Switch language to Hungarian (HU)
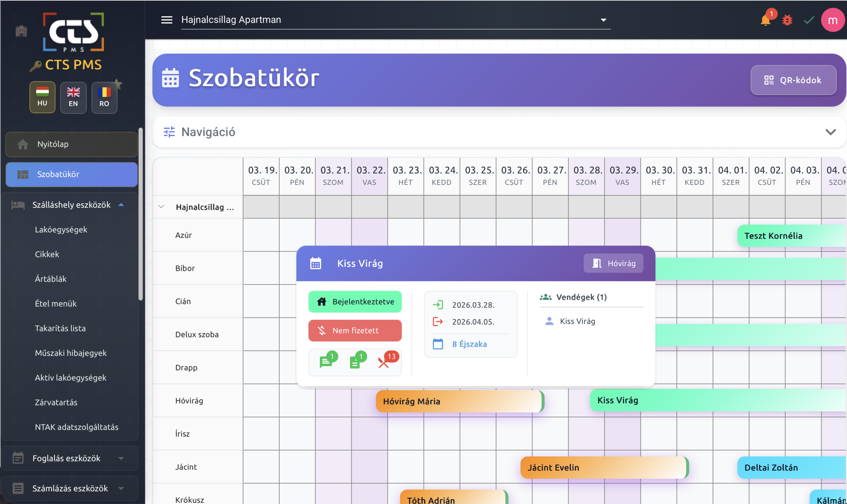The width and height of the screenshot is (847, 504). click(42, 97)
